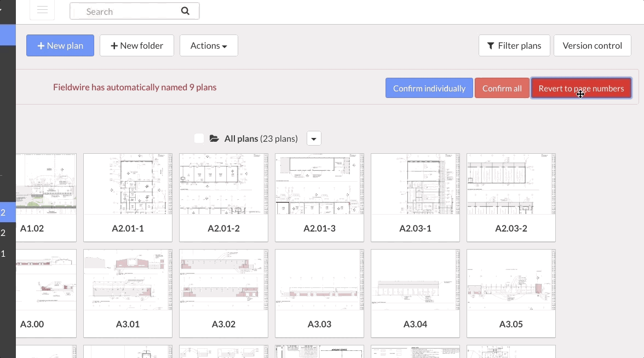Click the search magnifier icon
Viewport: 644px width, 358px height.
(185, 11)
